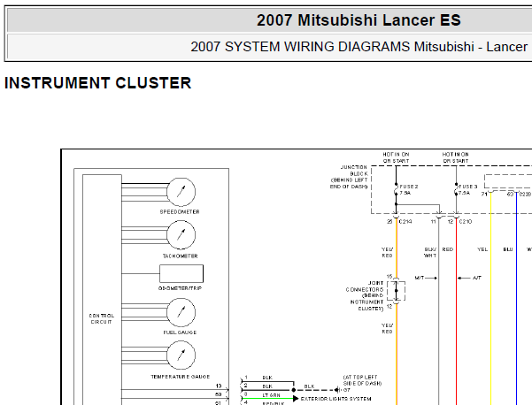
Task: Click the BLU wire color label
Action: 508,249
